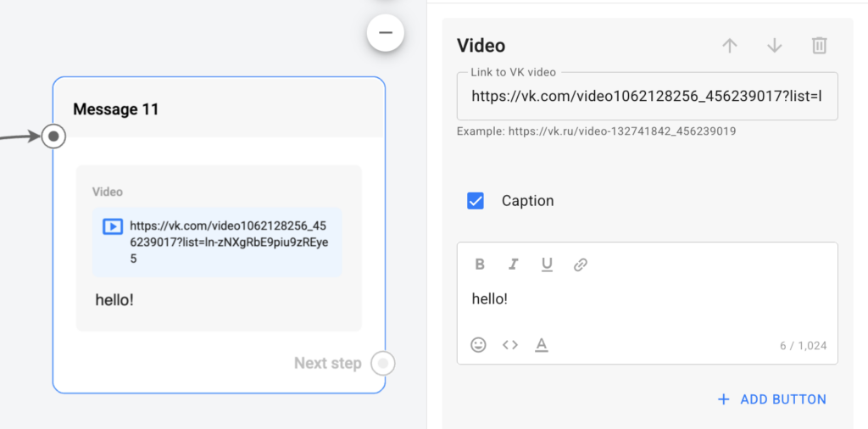Open the text color formatting icon
Image resolution: width=868 pixels, height=429 pixels.
[542, 345]
